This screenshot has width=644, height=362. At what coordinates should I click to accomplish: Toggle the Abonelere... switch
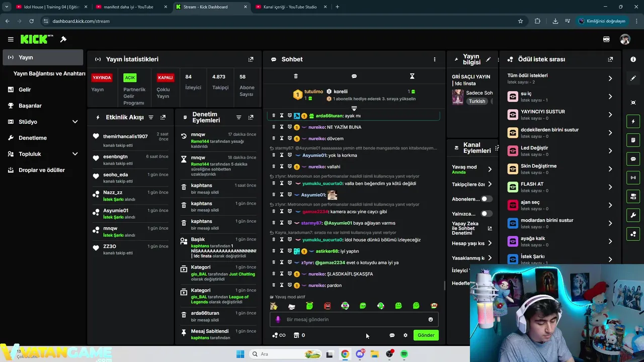point(486,199)
